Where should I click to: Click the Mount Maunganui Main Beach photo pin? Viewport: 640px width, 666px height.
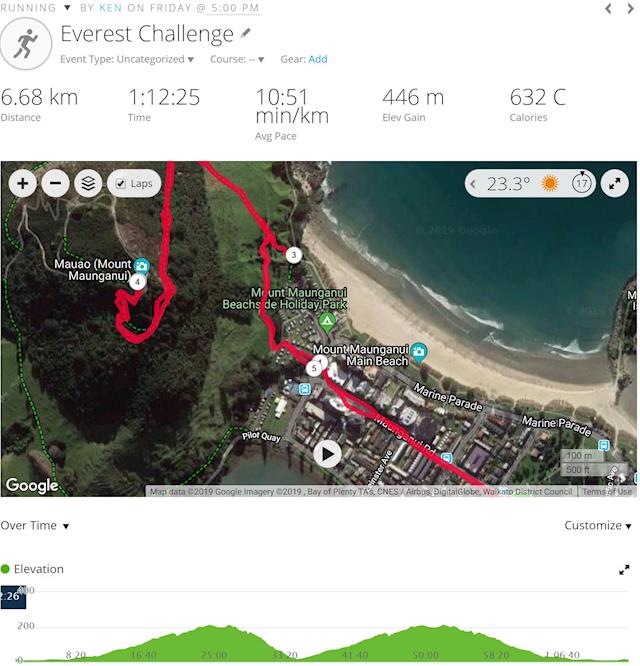pos(419,353)
